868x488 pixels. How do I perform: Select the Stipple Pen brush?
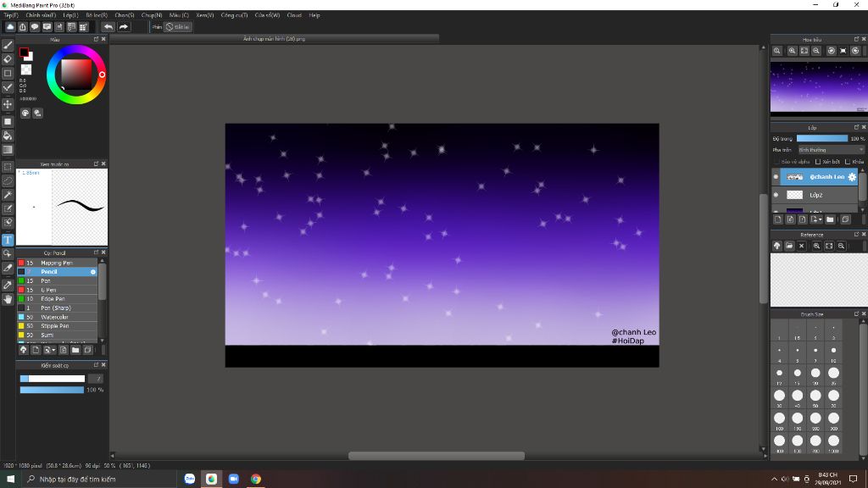(57, 326)
